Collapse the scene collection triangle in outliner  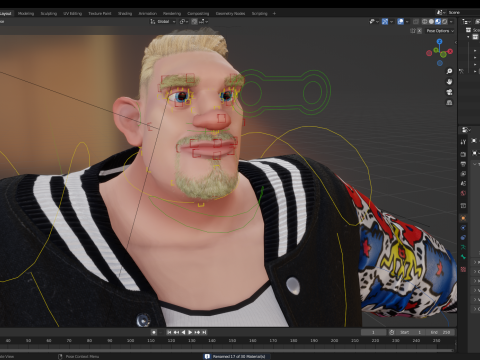(x=468, y=37)
